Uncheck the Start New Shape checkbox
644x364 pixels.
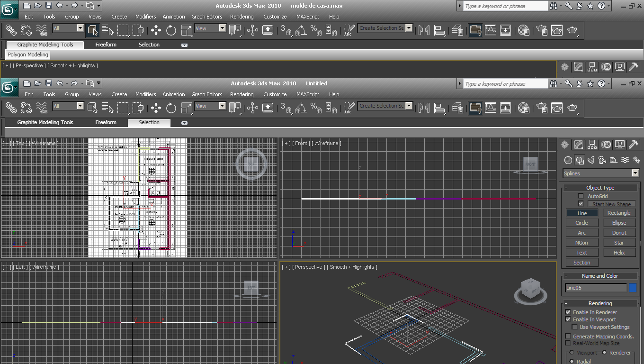tap(581, 204)
